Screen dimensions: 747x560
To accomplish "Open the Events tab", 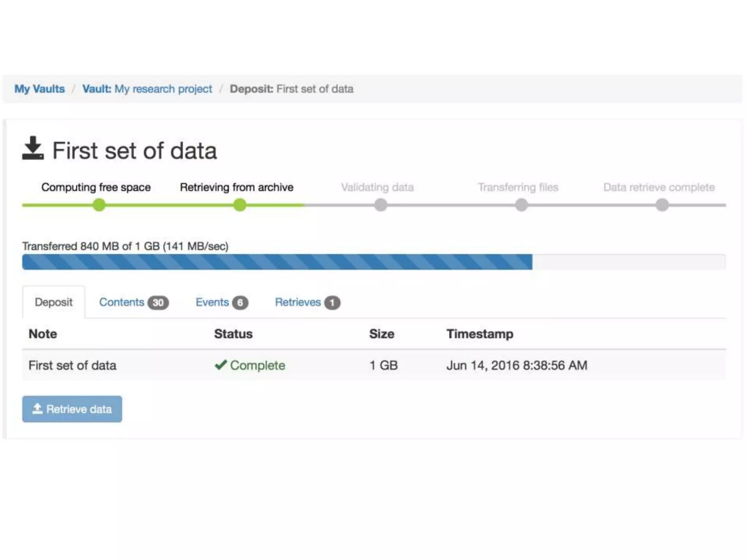I will [212, 302].
